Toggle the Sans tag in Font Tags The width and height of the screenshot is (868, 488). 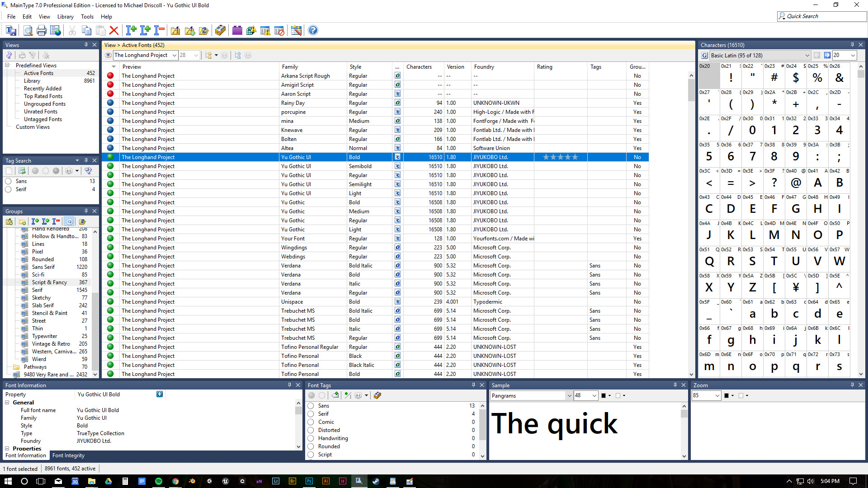[311, 406]
